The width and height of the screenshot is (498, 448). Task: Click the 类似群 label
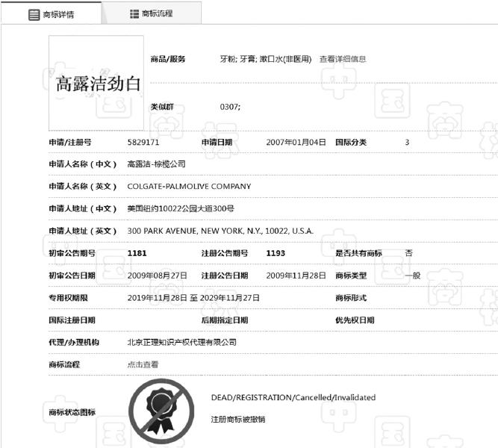162,107
